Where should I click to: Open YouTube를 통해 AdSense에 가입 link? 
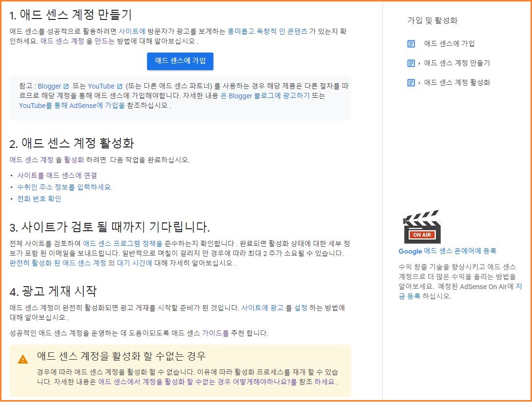coord(72,106)
